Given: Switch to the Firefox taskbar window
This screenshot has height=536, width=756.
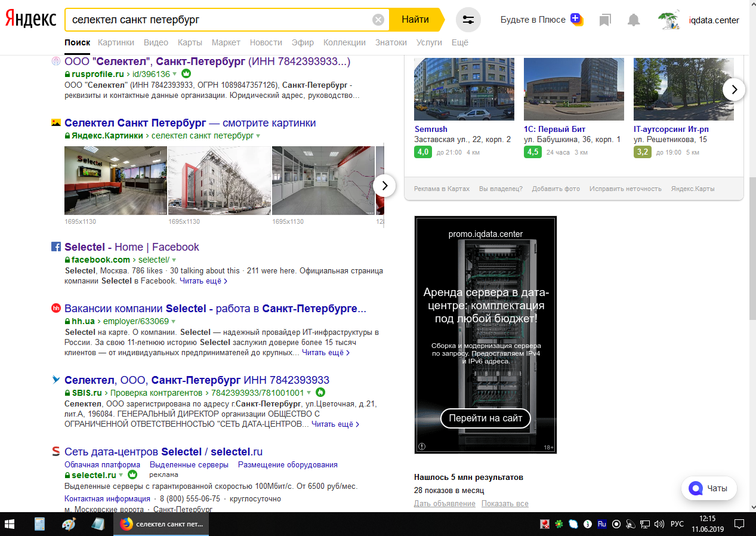Looking at the screenshot, I should pyautogui.click(x=162, y=524).
